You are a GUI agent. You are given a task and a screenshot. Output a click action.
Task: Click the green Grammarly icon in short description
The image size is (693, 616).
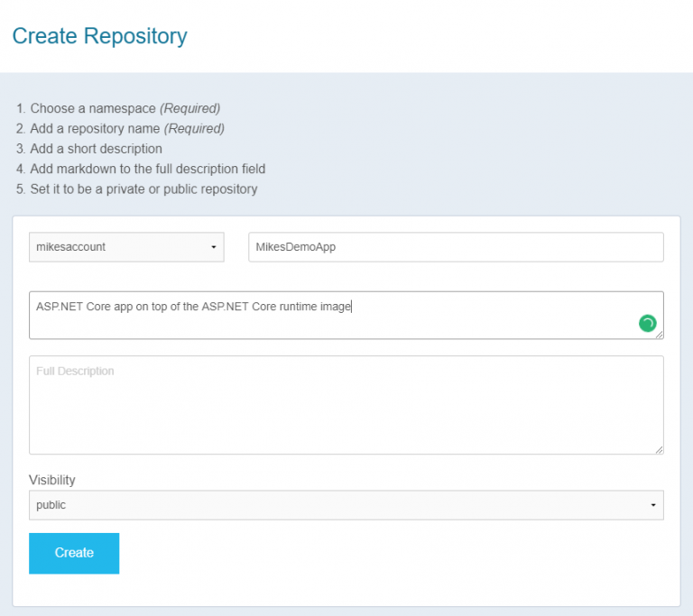click(647, 323)
